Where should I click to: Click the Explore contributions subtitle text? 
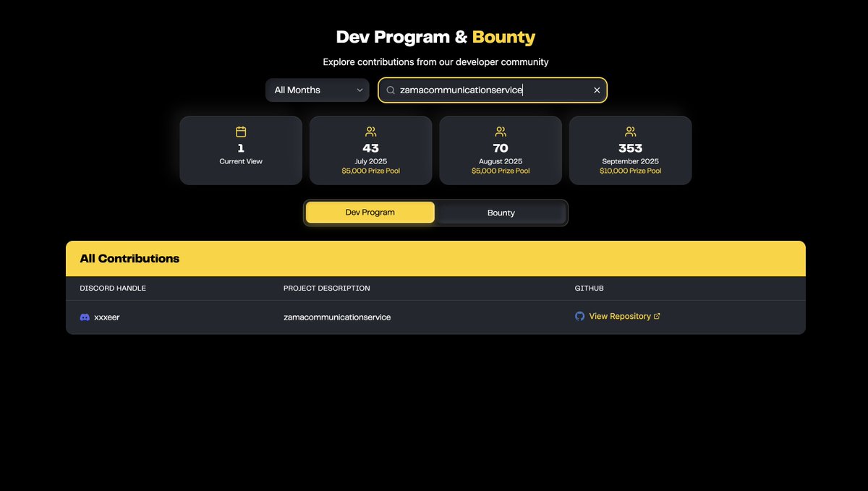click(435, 62)
